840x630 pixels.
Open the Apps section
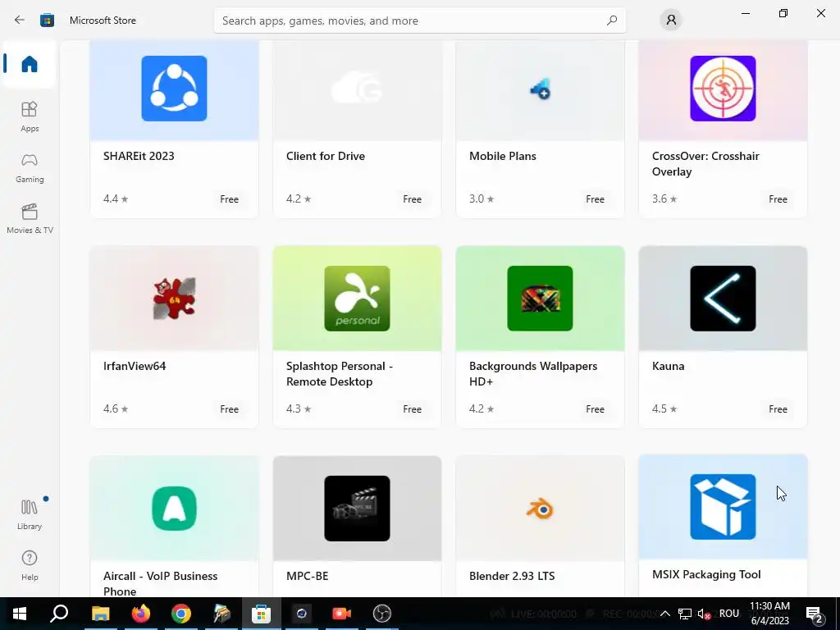tap(30, 116)
